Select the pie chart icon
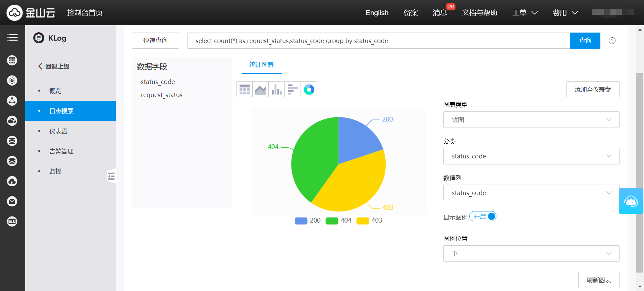The width and height of the screenshot is (644, 291). pos(309,90)
